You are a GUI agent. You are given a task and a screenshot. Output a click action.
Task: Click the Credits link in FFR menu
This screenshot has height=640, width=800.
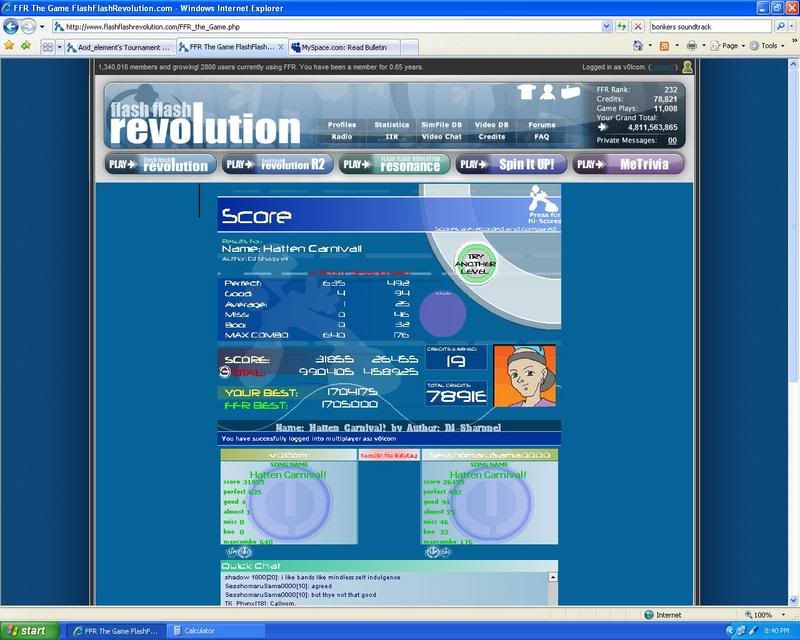(491, 137)
